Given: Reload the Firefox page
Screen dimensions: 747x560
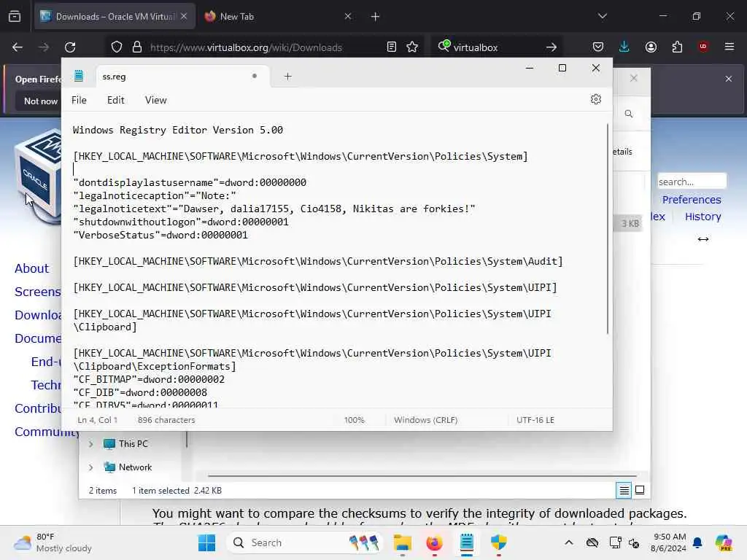Looking at the screenshot, I should click(70, 47).
